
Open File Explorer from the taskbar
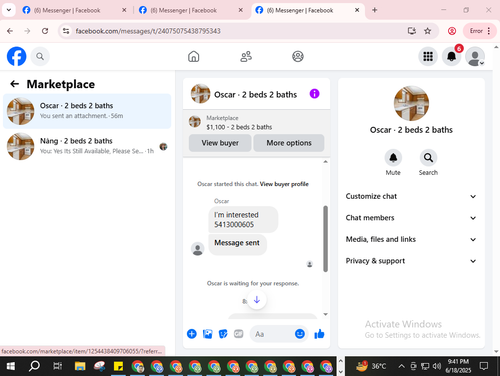tap(80, 366)
